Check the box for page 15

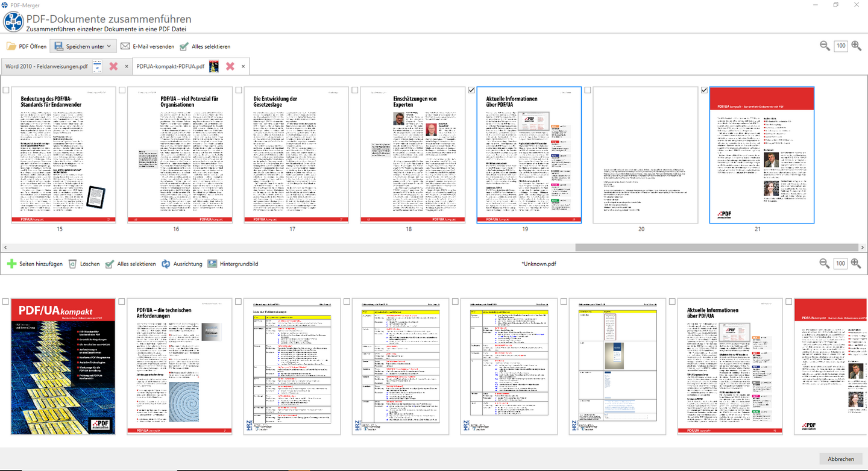6,90
